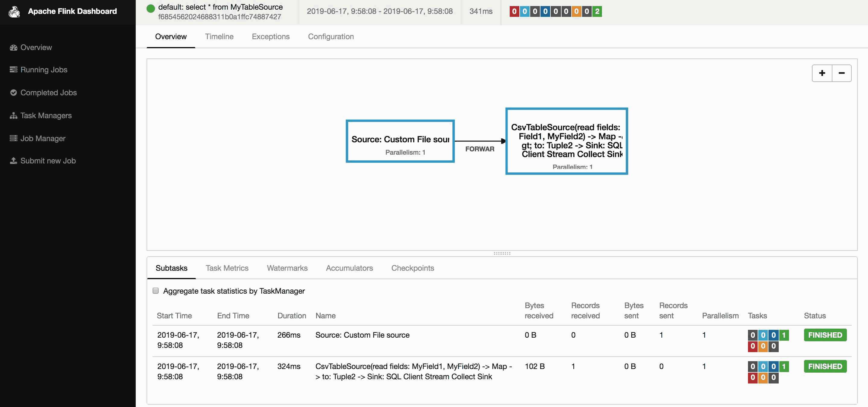Zoom out the job graph with minus
This screenshot has height=407, width=868.
pos(842,73)
